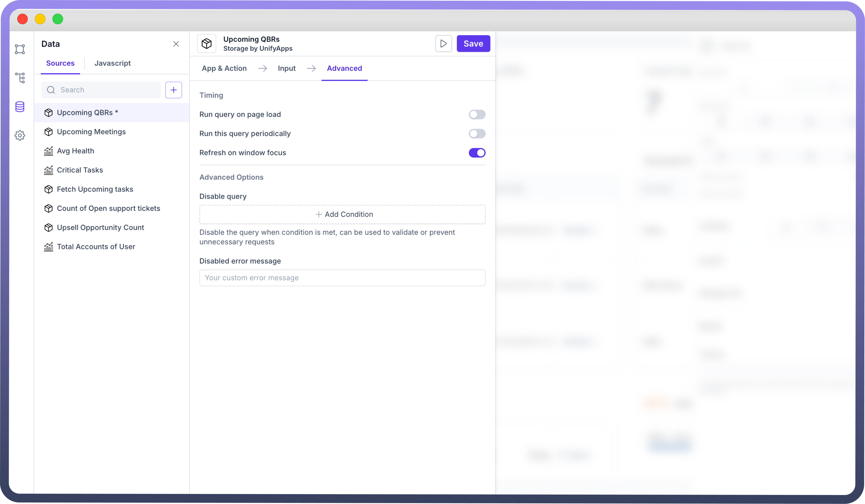Go to the Input step tab
Image resolution: width=865 pixels, height=504 pixels.
coord(286,68)
